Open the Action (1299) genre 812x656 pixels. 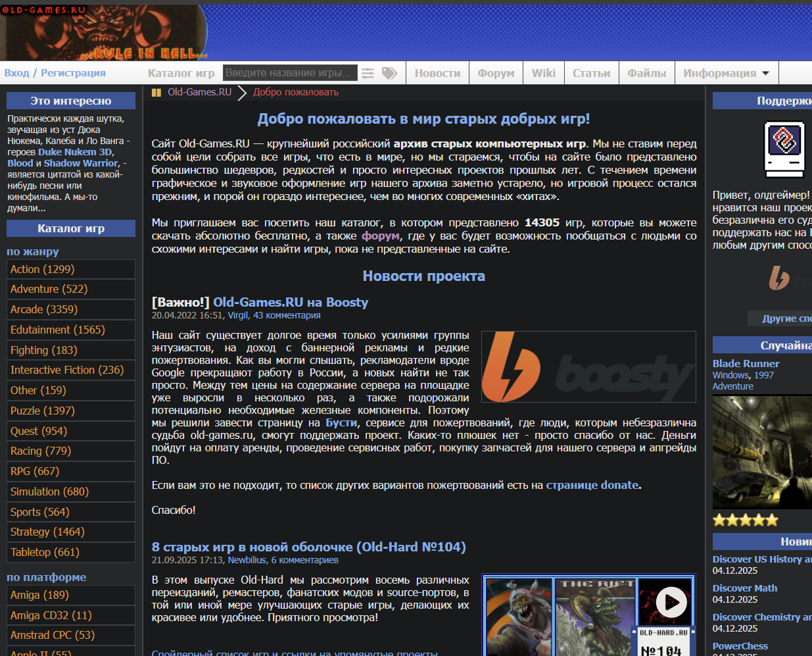[71, 269]
